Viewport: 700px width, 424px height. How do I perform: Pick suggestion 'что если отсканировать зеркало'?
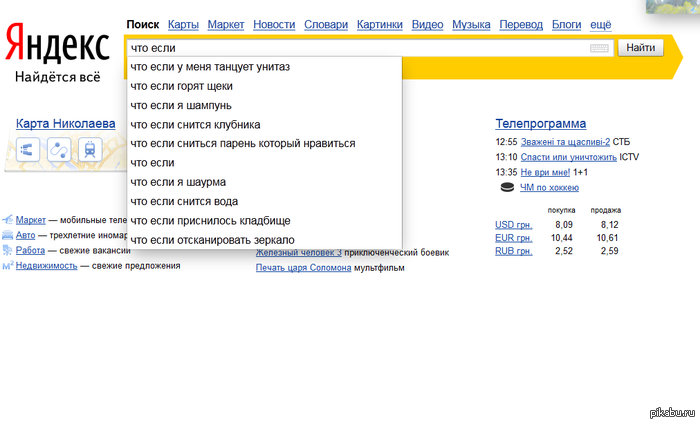pyautogui.click(x=212, y=240)
